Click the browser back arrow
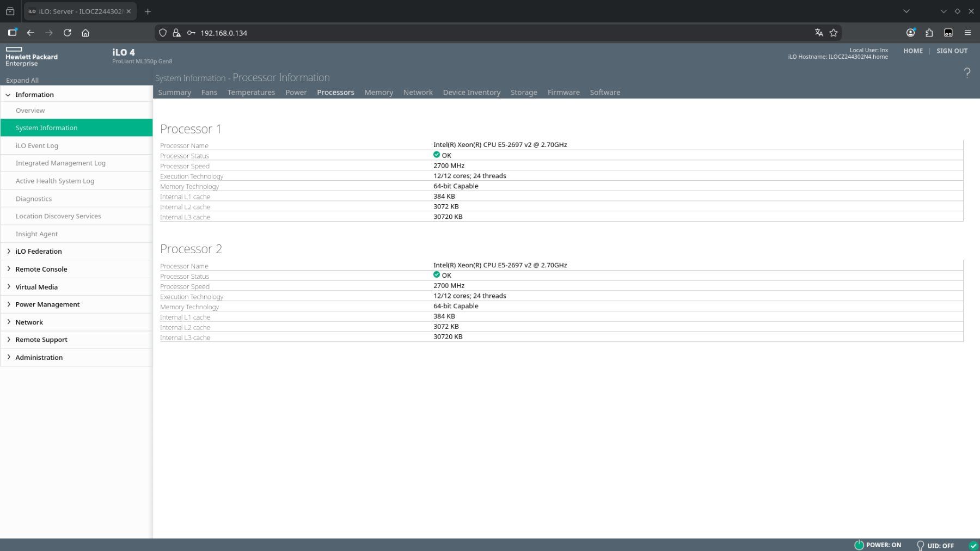This screenshot has height=551, width=980. (30, 33)
